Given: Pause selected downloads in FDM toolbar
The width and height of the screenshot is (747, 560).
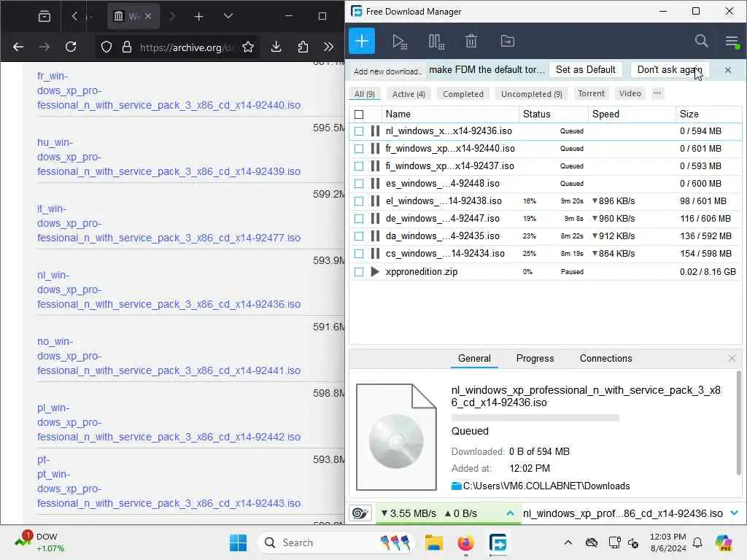Looking at the screenshot, I should 436,42.
